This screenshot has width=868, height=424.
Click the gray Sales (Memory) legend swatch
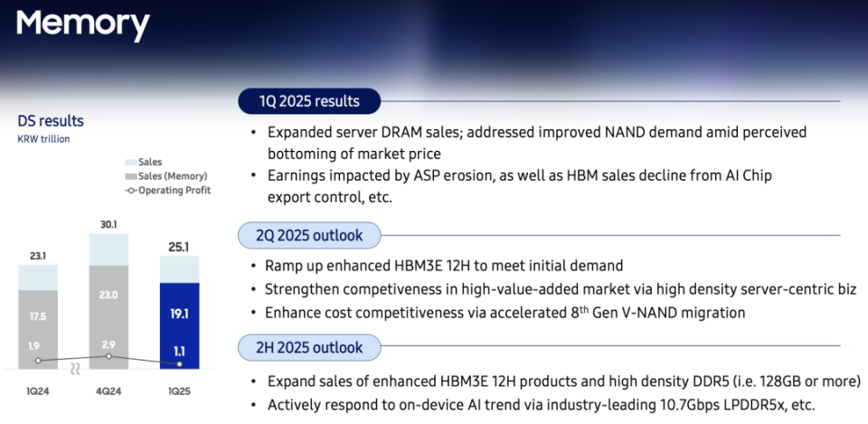tap(130, 176)
